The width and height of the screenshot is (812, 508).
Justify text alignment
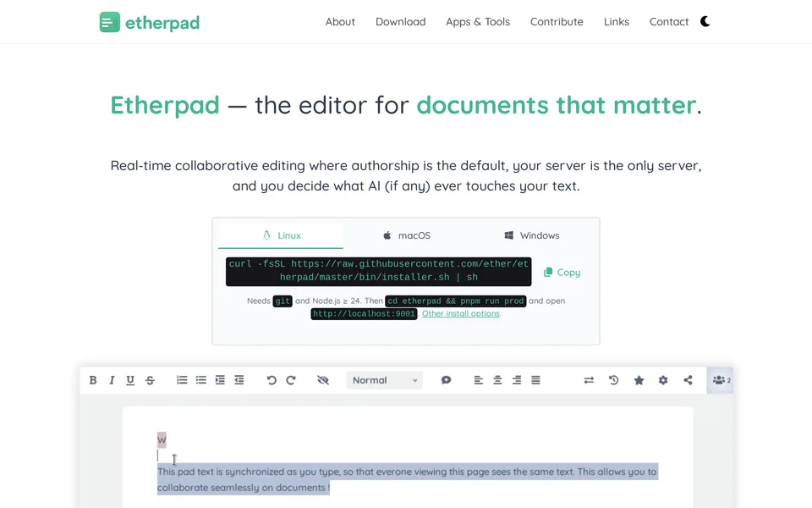click(536, 380)
